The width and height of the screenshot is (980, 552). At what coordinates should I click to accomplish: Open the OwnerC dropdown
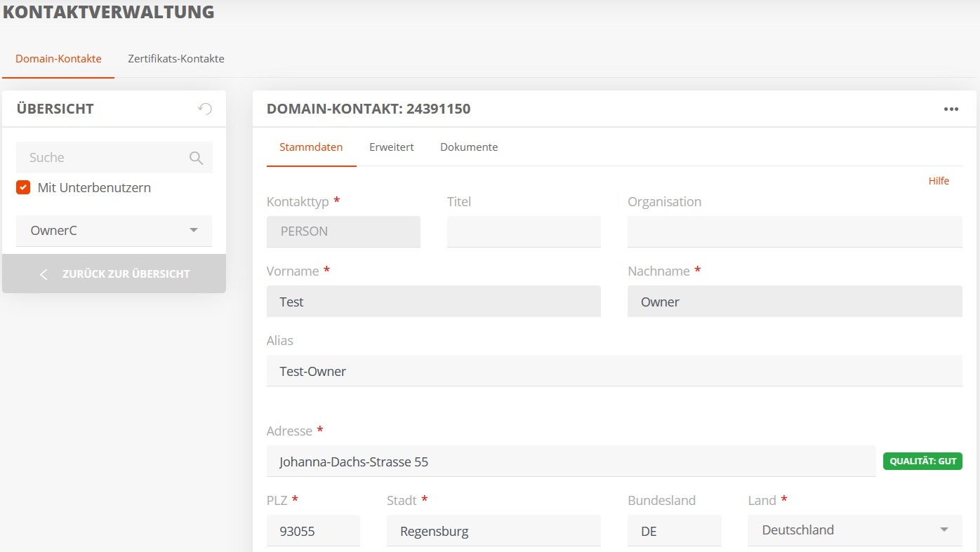click(114, 231)
